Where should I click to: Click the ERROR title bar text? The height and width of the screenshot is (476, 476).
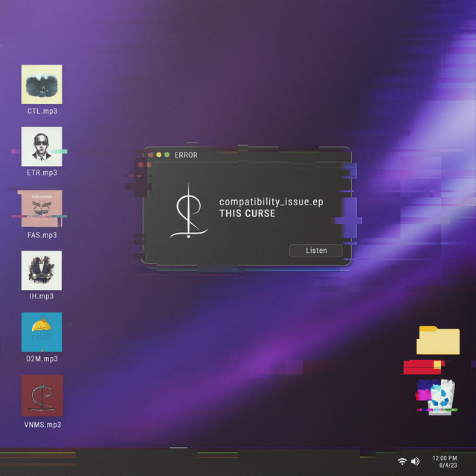186,155
